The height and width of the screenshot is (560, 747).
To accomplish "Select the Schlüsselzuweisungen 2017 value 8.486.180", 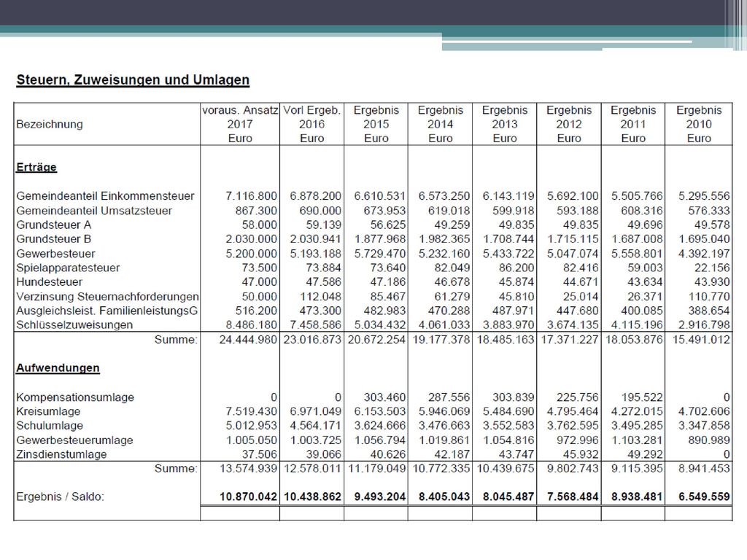I will click(251, 324).
